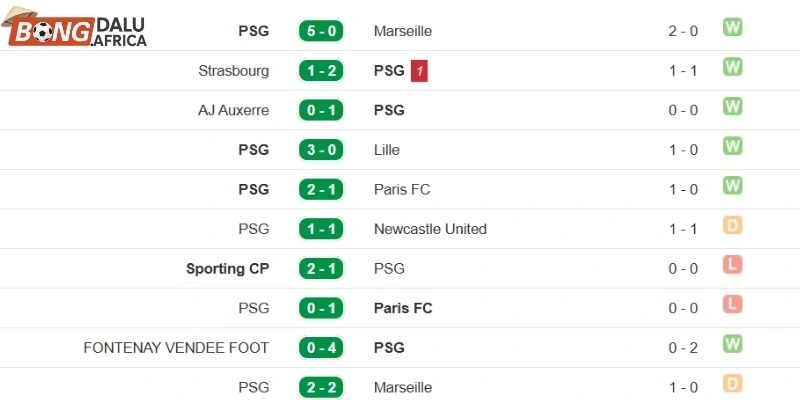
Task: Click the 1 - 1 score for Newcastle United match
Action: (x=320, y=229)
